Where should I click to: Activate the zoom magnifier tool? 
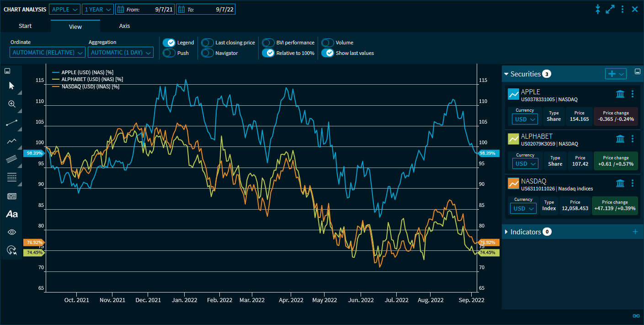[12, 104]
